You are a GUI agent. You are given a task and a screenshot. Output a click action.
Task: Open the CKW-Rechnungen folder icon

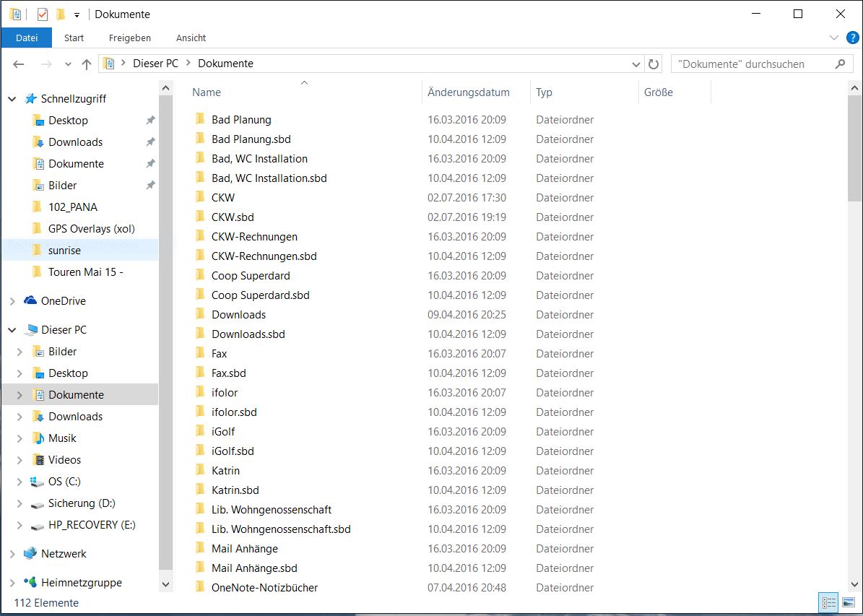point(201,236)
